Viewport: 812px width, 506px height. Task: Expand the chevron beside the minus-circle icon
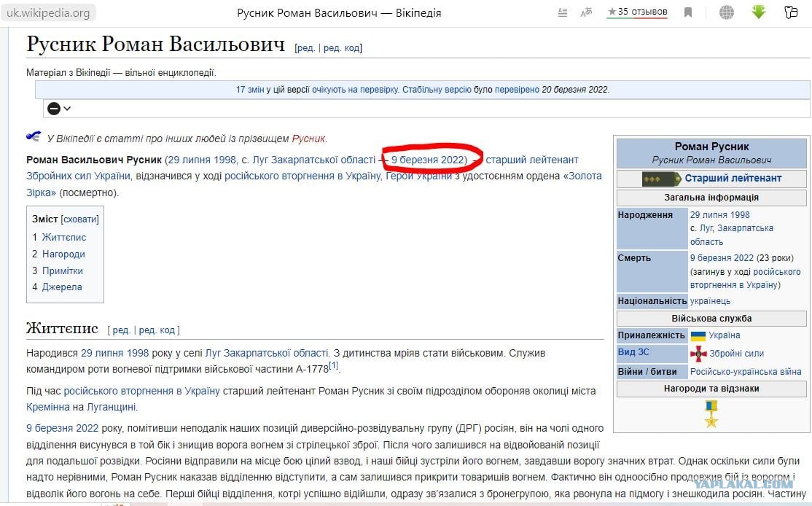(68, 109)
